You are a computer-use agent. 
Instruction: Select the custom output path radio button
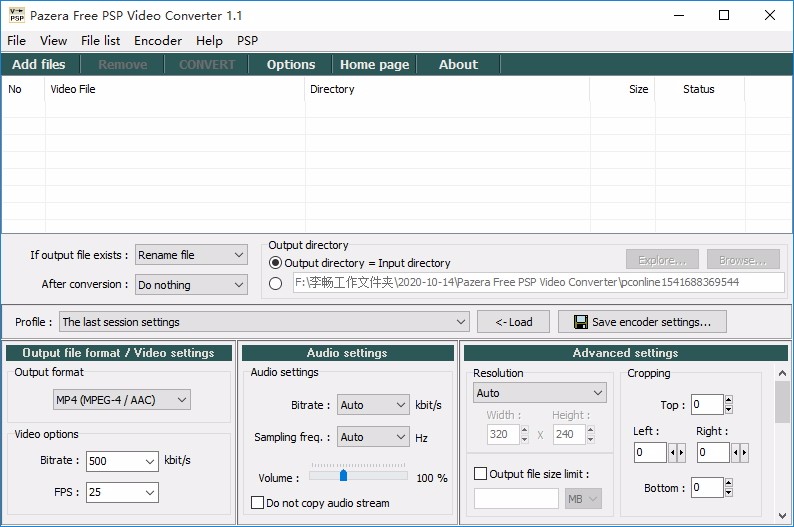pyautogui.click(x=275, y=283)
